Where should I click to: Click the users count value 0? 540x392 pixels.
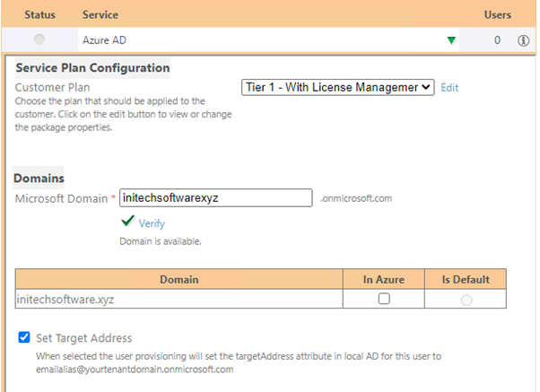pos(497,40)
